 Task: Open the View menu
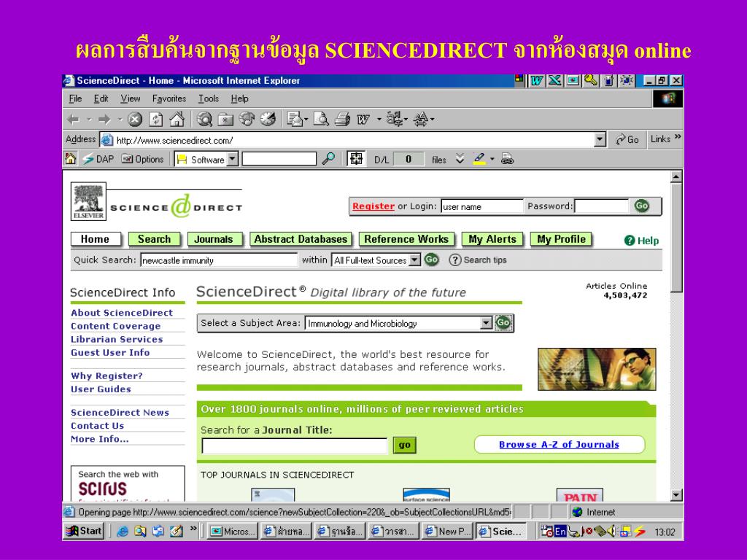click(x=130, y=98)
